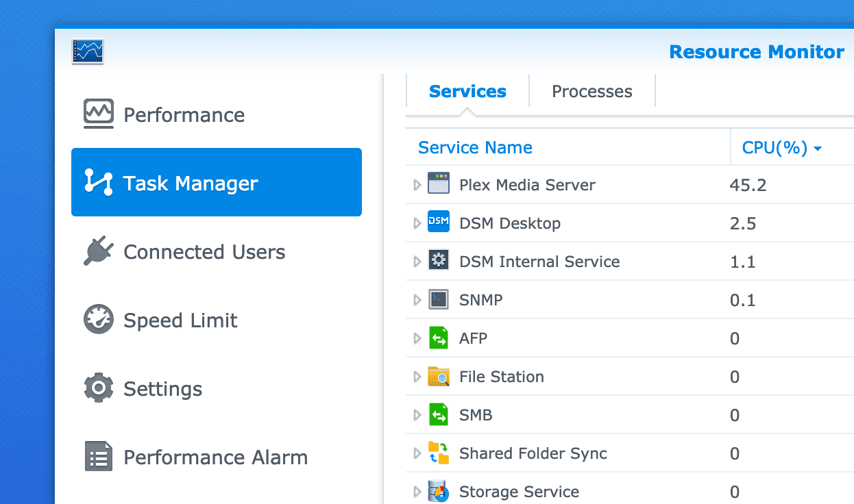Click the Performance Alarm list icon
The height and width of the screenshot is (504, 854).
pyautogui.click(x=99, y=457)
